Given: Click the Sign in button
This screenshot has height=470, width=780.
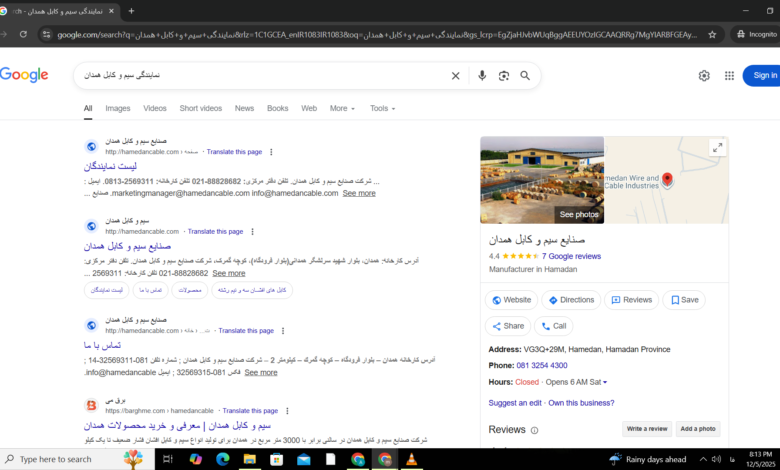Looking at the screenshot, I should pyautogui.click(x=762, y=76).
